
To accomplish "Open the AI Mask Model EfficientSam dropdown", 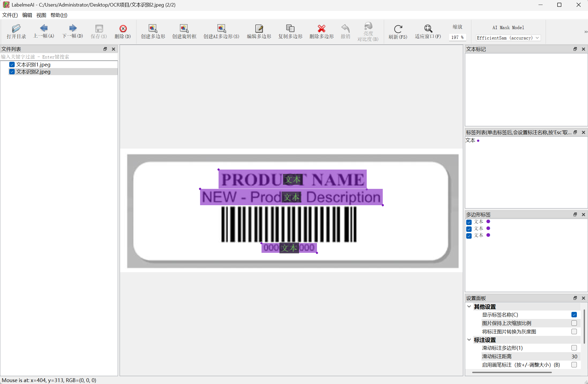I will 508,38.
